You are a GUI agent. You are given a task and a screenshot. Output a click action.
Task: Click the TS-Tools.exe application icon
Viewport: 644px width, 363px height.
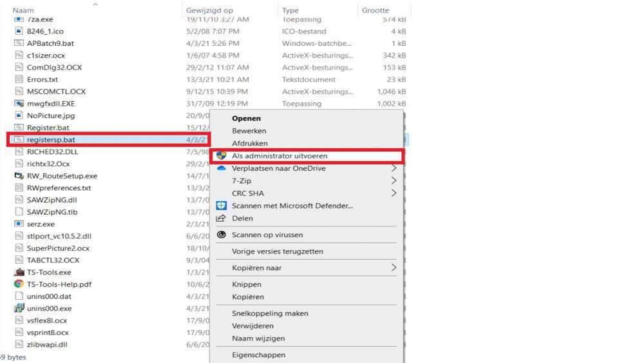(x=19, y=272)
